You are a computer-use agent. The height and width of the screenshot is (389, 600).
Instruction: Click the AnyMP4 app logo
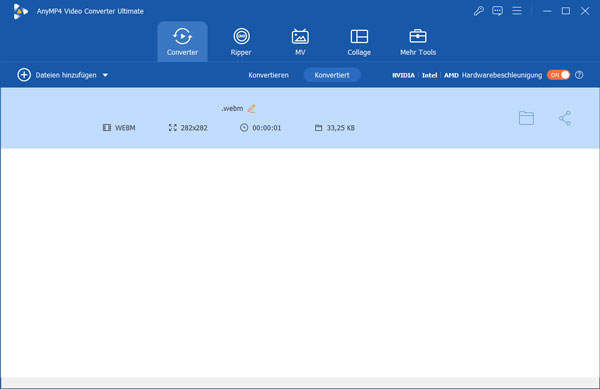click(x=20, y=11)
